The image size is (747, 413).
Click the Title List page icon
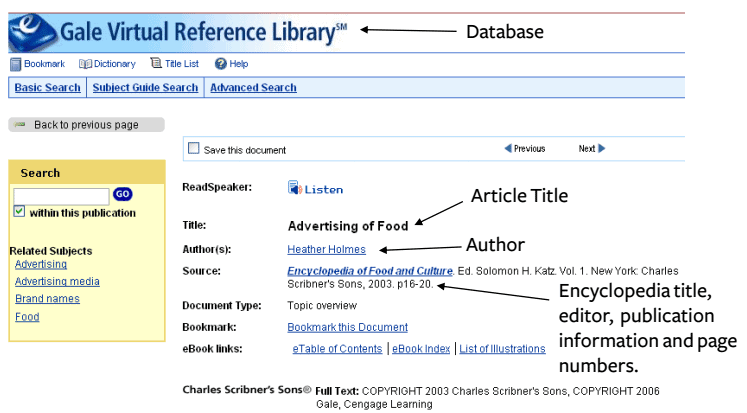pos(156,63)
